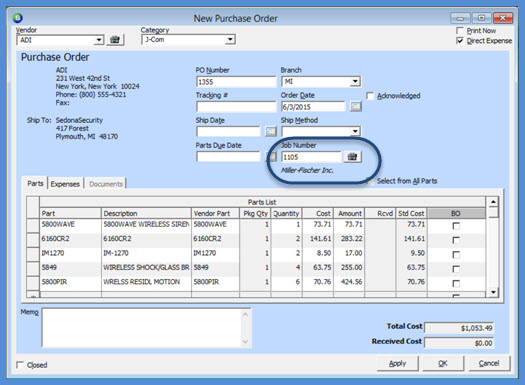Viewport: 525px width, 385px height.
Task: Close the New Purchase Order window
Action: [503, 18]
